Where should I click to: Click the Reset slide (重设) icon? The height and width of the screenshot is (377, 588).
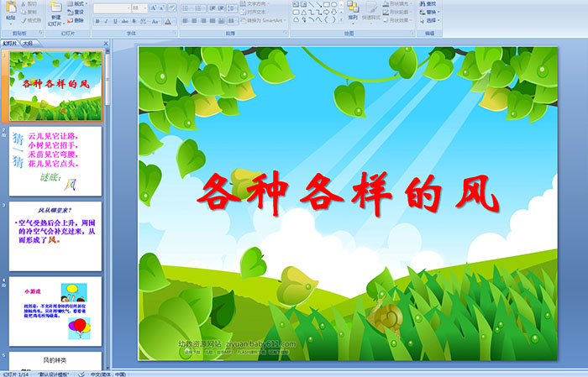77,13
